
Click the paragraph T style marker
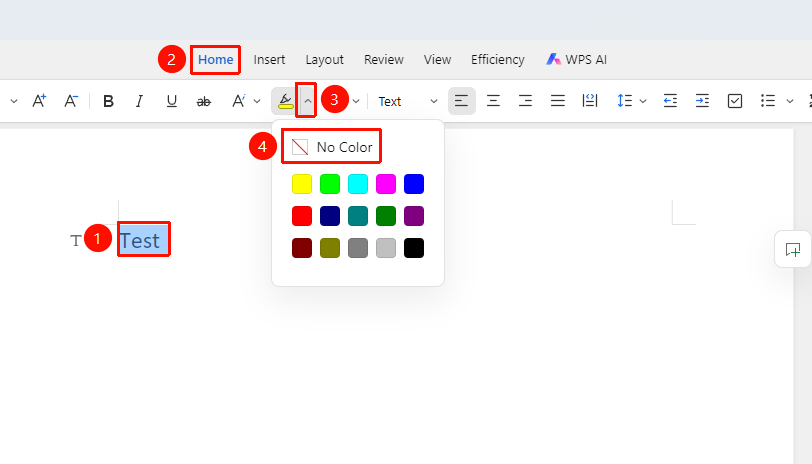[76, 240]
